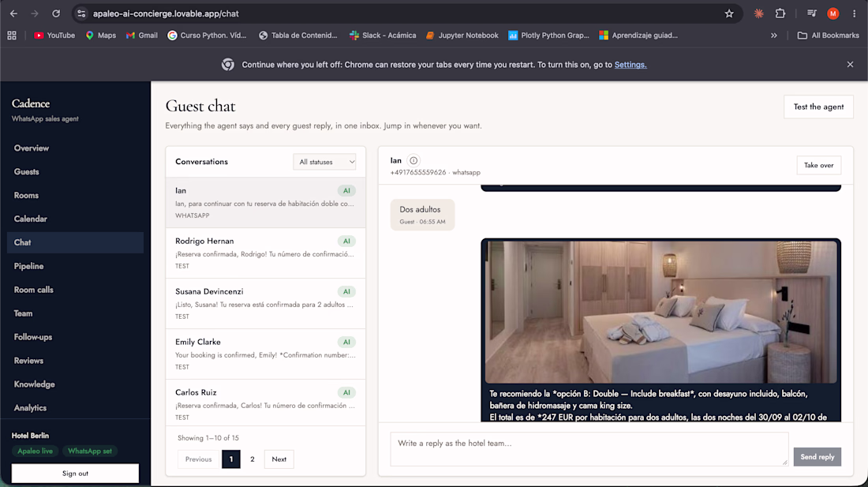Click the info icon next to Ian
Screen dimensions: 868x487
click(x=413, y=160)
